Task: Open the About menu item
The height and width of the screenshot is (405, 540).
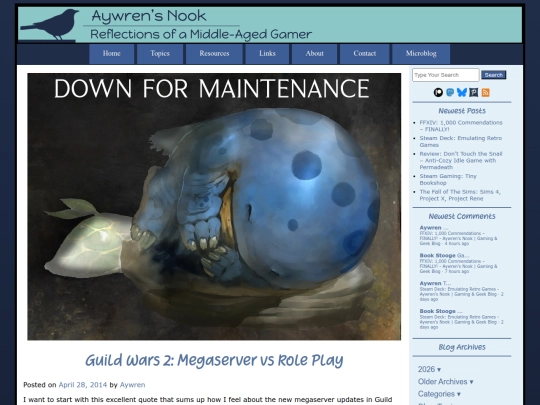Action: tap(314, 54)
